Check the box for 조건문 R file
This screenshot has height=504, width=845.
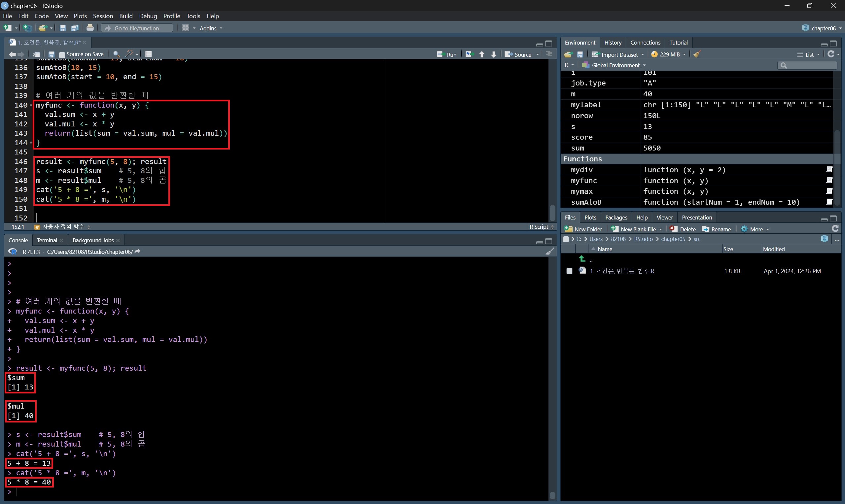tap(570, 271)
